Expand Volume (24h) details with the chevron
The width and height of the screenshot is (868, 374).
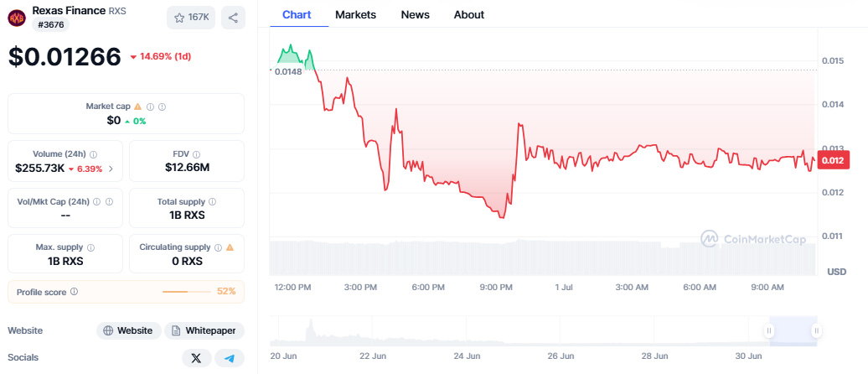[x=111, y=169]
